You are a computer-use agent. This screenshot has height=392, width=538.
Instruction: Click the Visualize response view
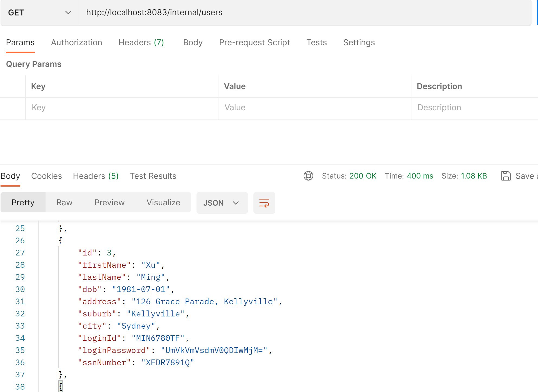coord(163,203)
